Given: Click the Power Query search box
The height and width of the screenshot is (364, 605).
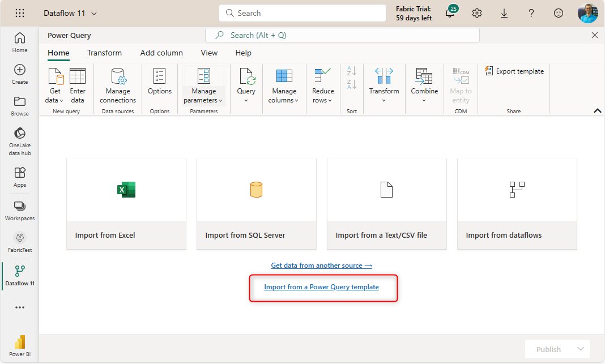Looking at the screenshot, I should [x=342, y=35].
